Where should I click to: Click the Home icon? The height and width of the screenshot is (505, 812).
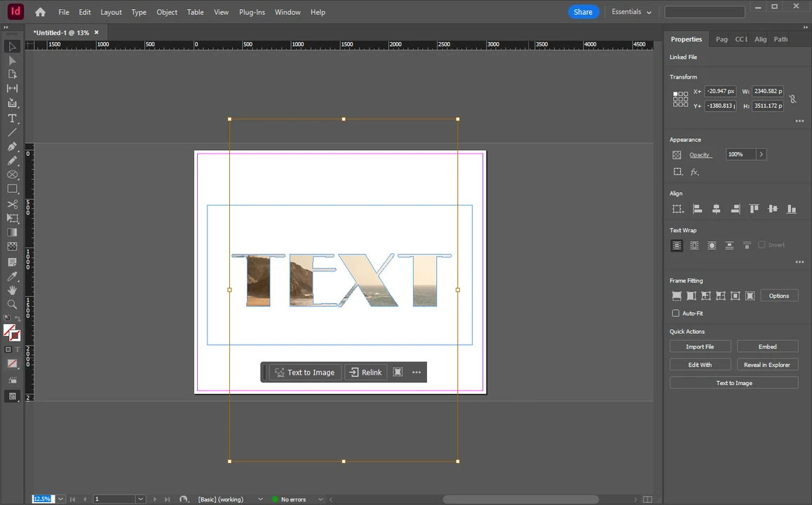41,12
